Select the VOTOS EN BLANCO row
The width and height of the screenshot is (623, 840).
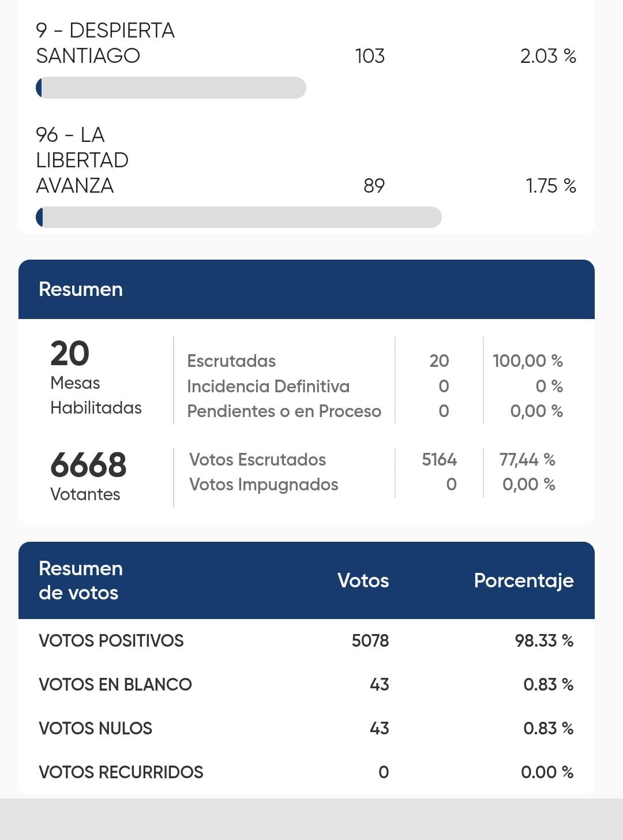(x=306, y=684)
